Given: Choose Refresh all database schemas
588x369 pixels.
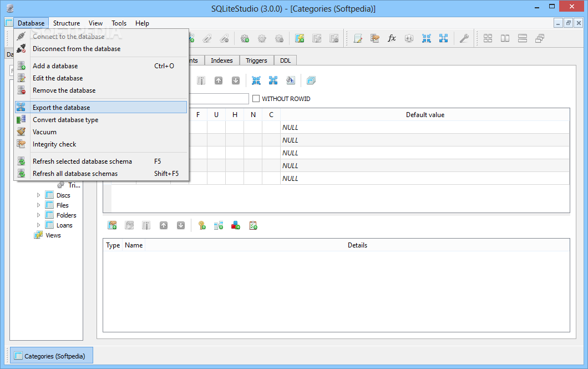Looking at the screenshot, I should (x=101, y=174).
